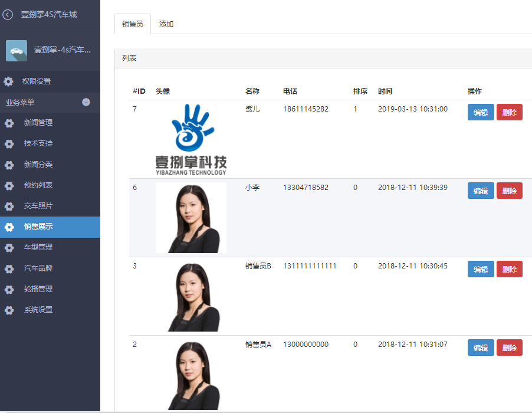
Task: Click the back arrow icon beside 壹捌掌4S汽车城
Action: coord(8,14)
